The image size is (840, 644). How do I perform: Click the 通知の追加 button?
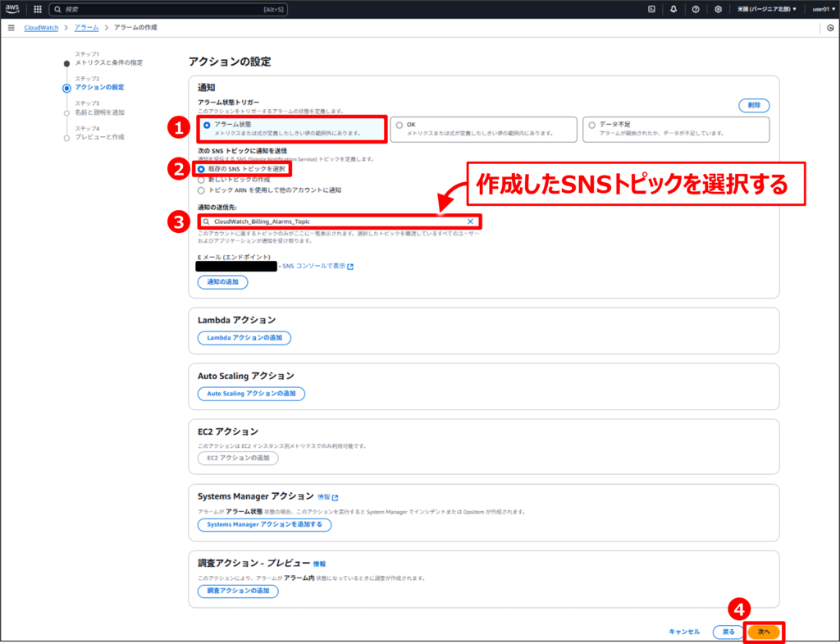tap(223, 282)
